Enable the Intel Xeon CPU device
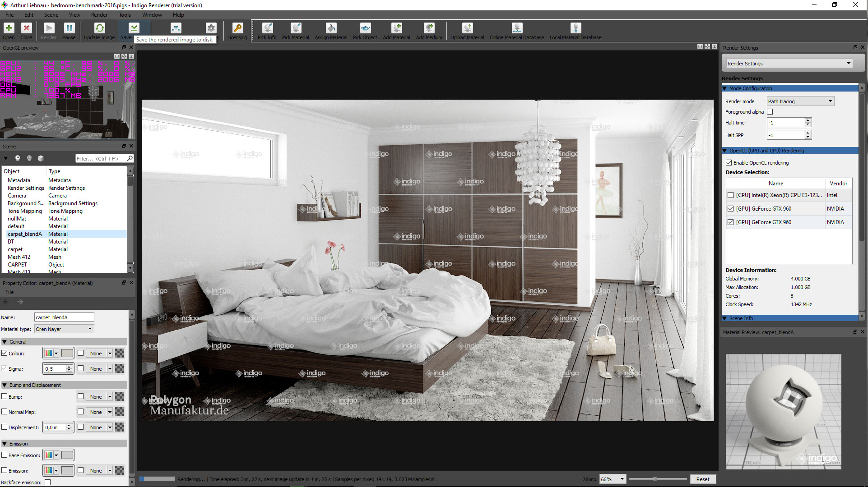Screen dimensions: 868x487 [x=730, y=195]
